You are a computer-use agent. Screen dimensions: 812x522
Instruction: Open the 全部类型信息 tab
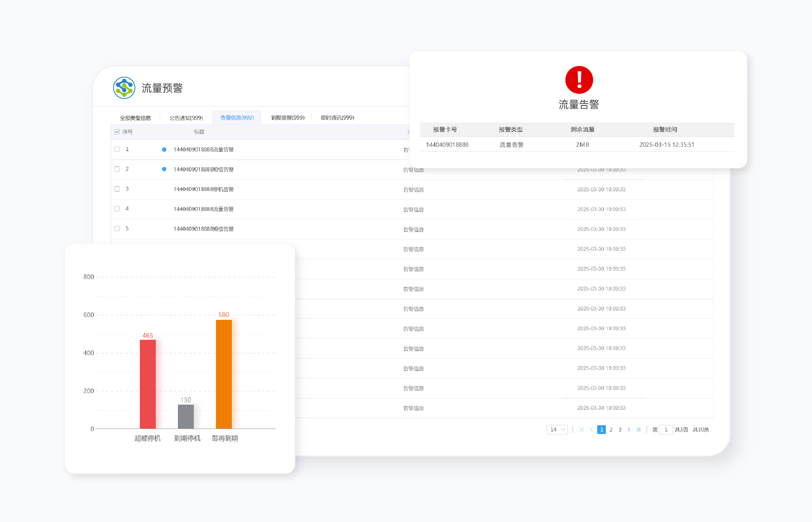click(135, 118)
